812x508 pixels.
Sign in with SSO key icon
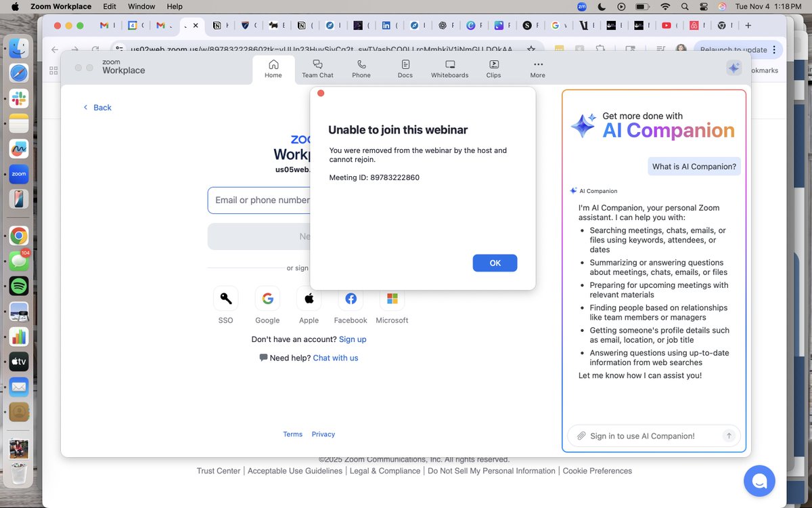tap(226, 299)
